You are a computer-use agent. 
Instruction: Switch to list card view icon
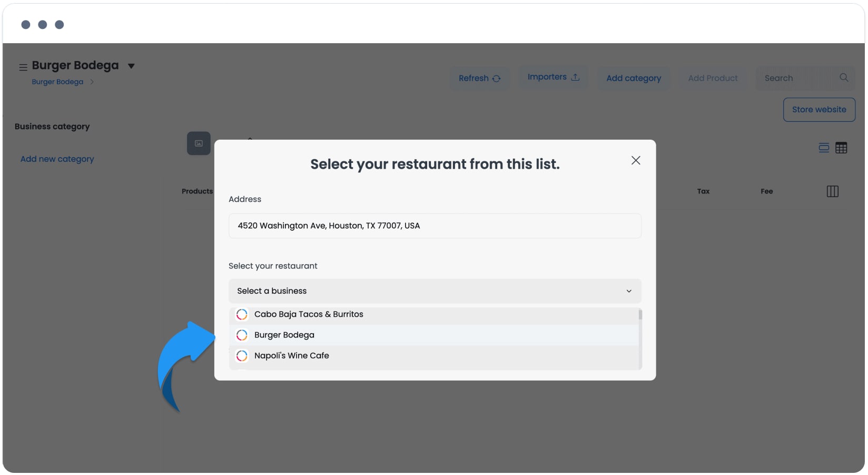coord(824,148)
